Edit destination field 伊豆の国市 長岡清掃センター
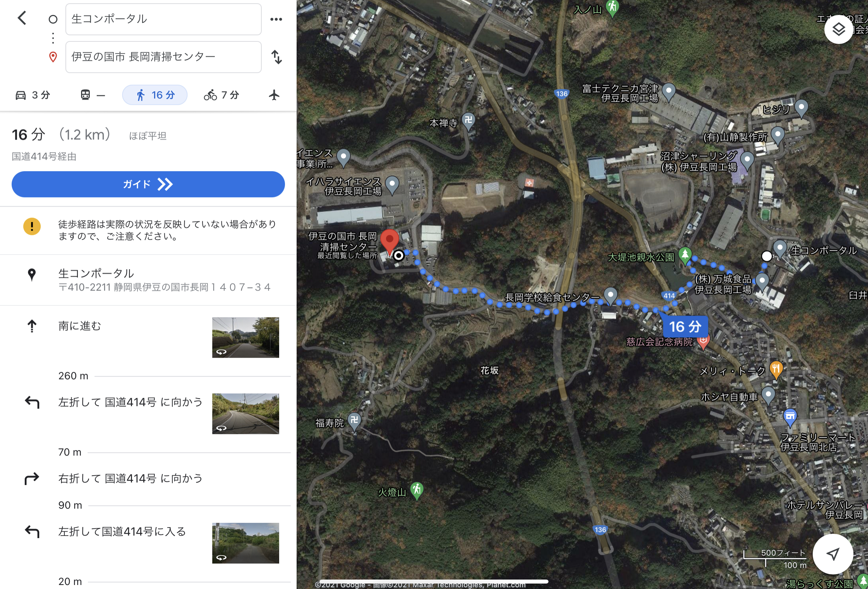Viewport: 868px width, 589px height. tap(163, 57)
